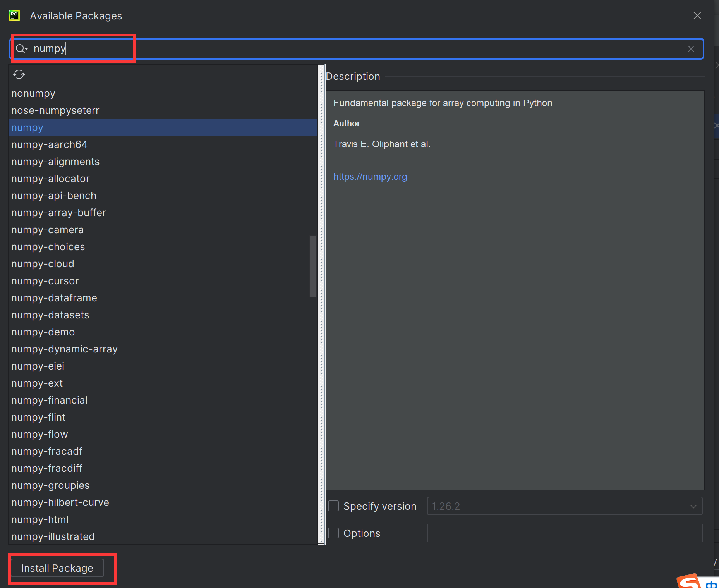The image size is (719, 588).
Task: Select numpy-cursor package
Action: [163, 281]
